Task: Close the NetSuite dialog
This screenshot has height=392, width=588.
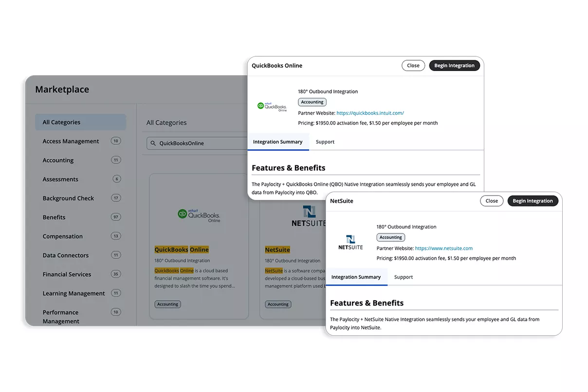Action: [x=492, y=201]
